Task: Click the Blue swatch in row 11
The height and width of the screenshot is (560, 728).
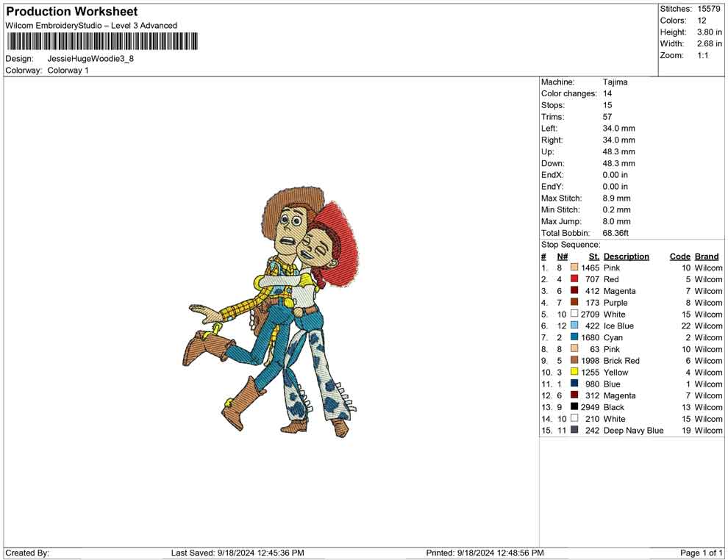Action: pyautogui.click(x=574, y=383)
